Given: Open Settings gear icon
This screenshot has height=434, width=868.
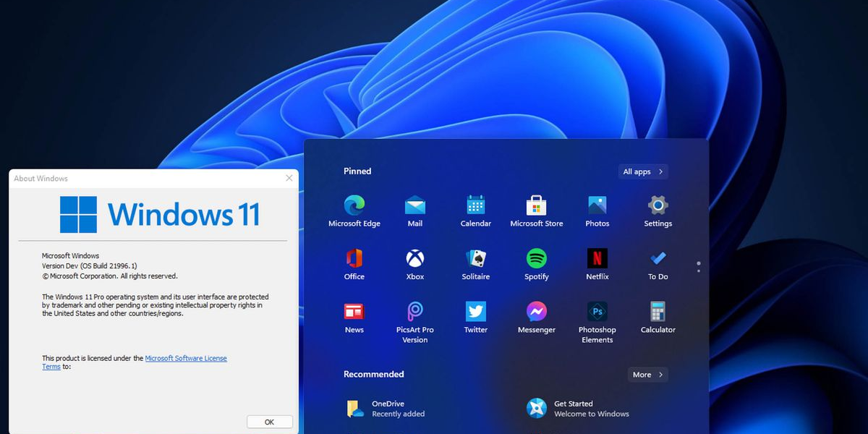Looking at the screenshot, I should (x=658, y=205).
